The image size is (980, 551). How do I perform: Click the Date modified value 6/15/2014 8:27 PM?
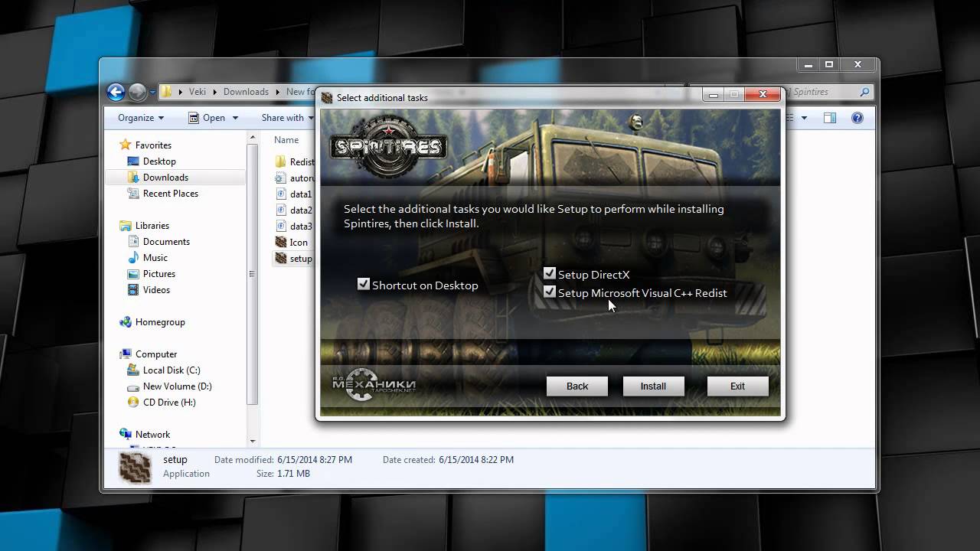(x=315, y=460)
